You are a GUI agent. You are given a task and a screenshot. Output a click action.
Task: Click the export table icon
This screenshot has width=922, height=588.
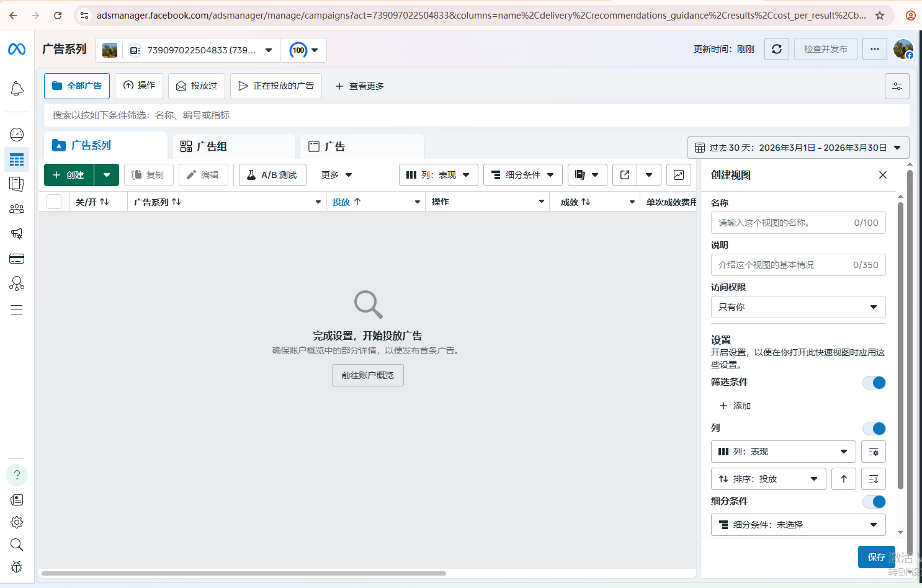point(625,175)
